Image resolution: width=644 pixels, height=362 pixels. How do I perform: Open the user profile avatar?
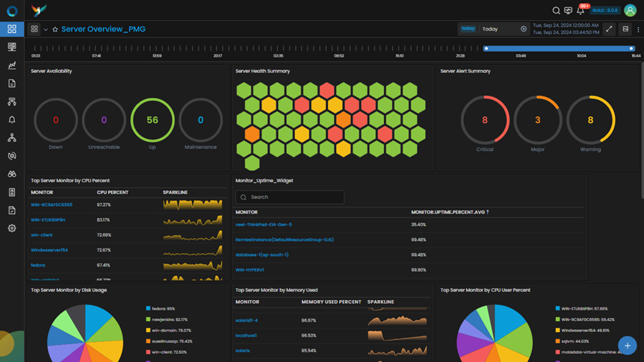tap(630, 10)
